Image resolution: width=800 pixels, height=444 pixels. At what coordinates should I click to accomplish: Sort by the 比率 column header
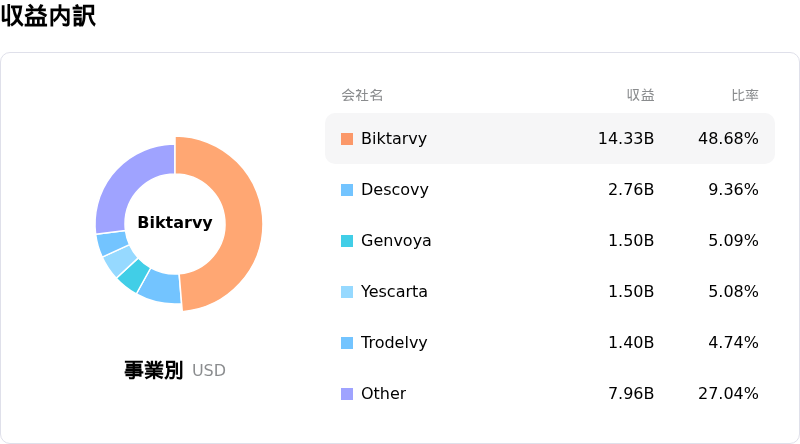[745, 95]
